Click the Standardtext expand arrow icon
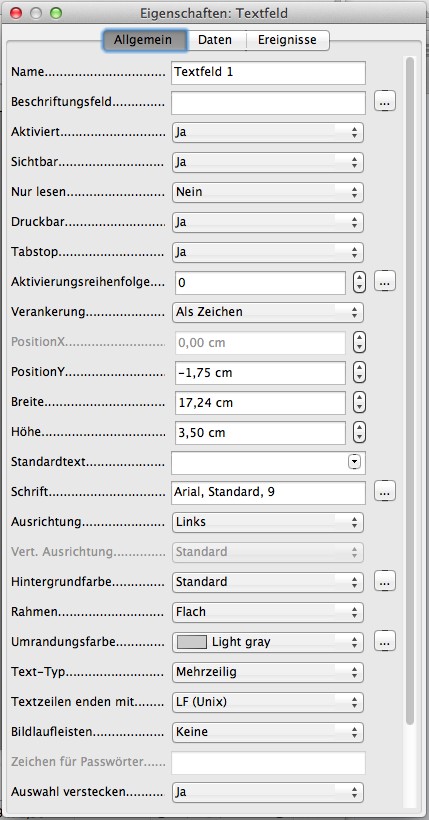The height and width of the screenshot is (820, 429). [355, 462]
